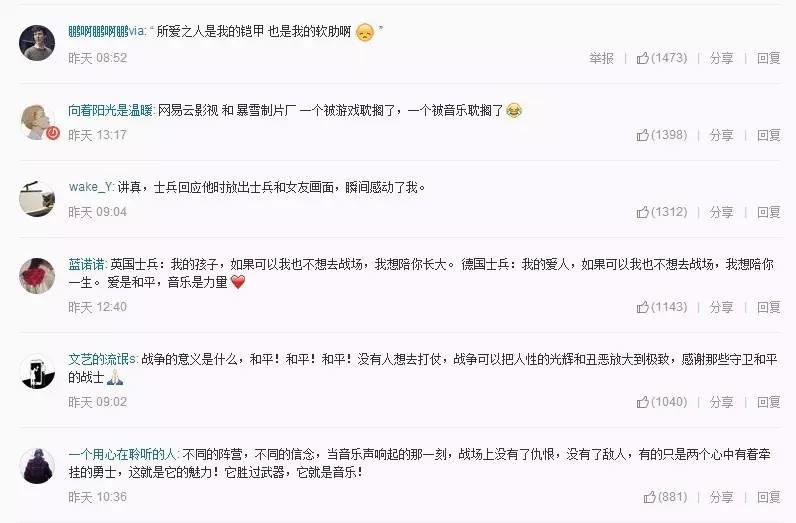Click the avatar of the first commenter
796x523 pixels.
click(37, 43)
